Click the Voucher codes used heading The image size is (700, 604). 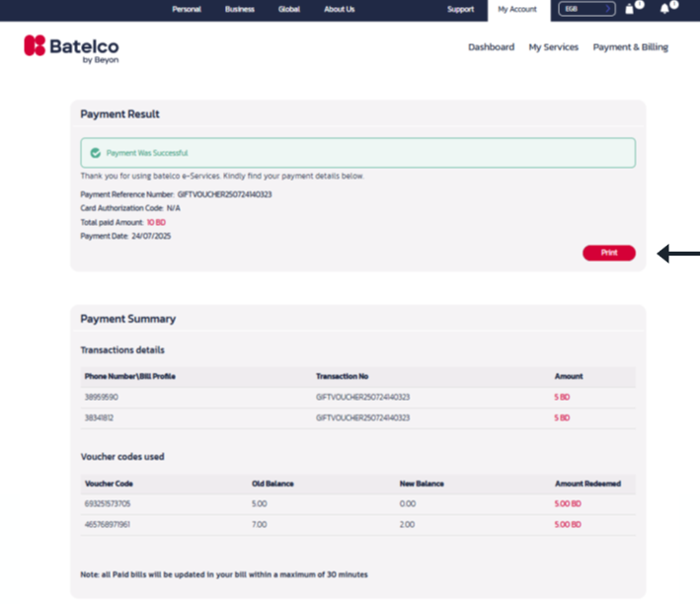(x=122, y=457)
